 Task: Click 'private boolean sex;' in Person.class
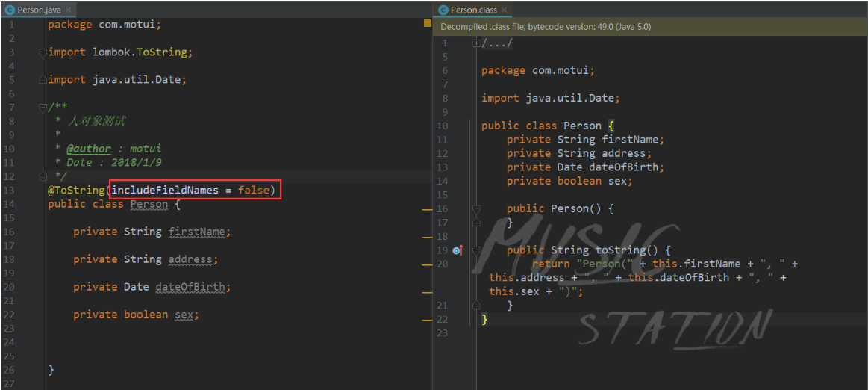[569, 181]
